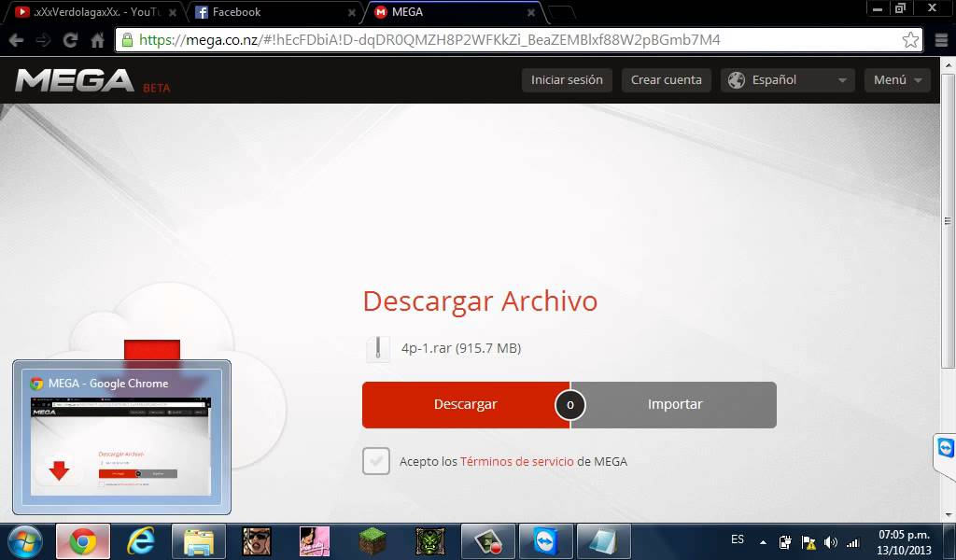Bookmark this page via the star icon

pyautogui.click(x=910, y=40)
